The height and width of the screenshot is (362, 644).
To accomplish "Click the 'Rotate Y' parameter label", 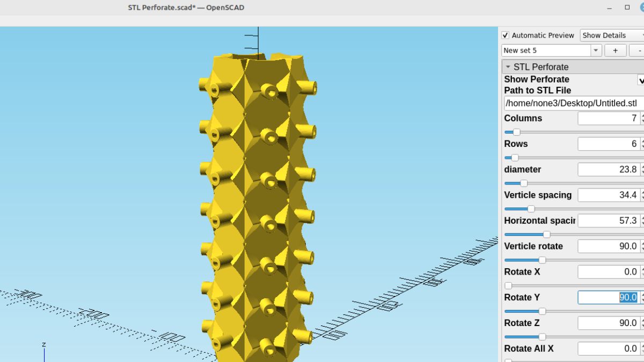I will 522,298.
